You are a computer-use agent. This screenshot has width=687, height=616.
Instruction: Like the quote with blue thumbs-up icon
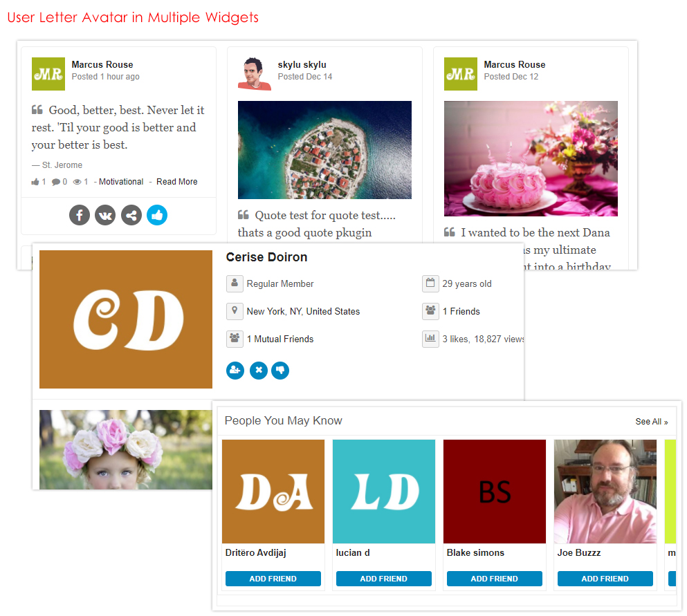coord(157,215)
